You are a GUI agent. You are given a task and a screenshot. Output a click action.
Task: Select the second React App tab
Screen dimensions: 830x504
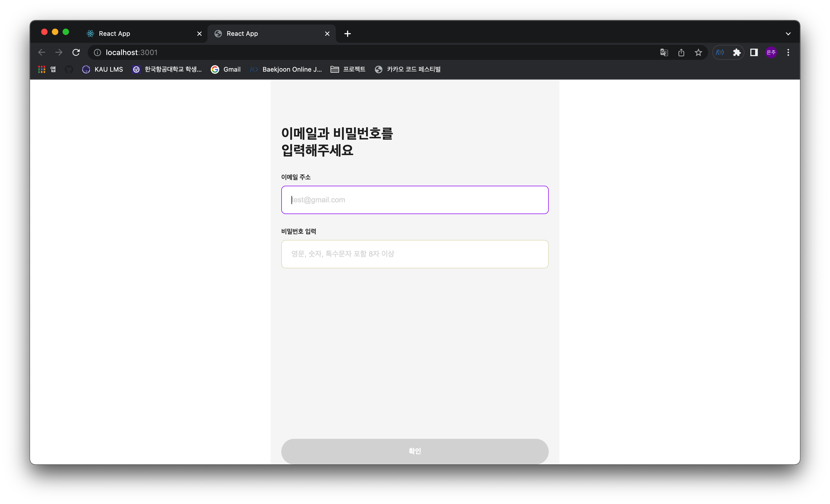coord(271,34)
